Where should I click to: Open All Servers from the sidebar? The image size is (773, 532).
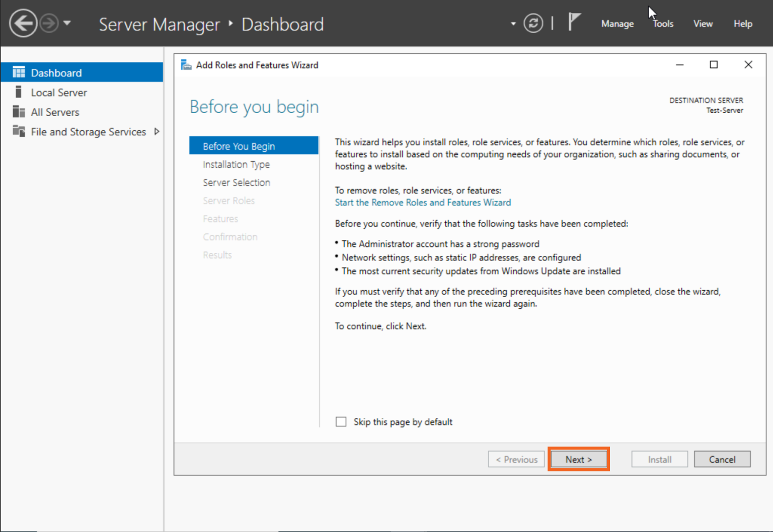click(x=54, y=112)
